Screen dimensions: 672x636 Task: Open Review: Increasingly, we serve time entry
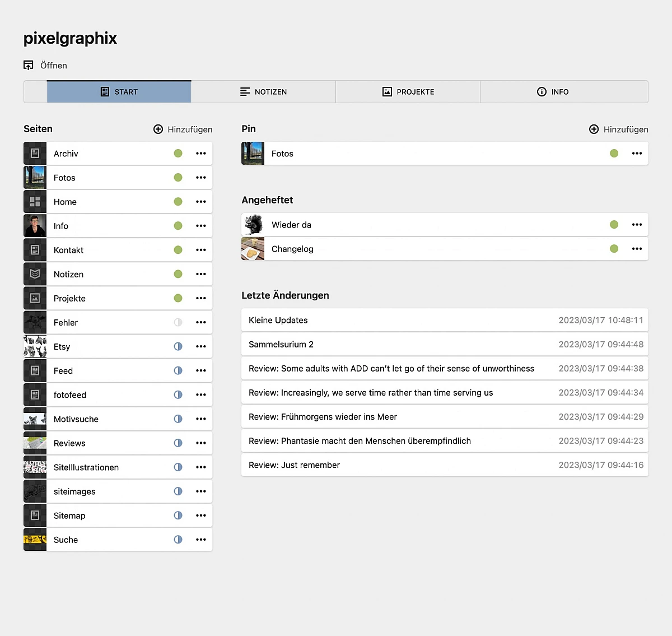[445, 392]
